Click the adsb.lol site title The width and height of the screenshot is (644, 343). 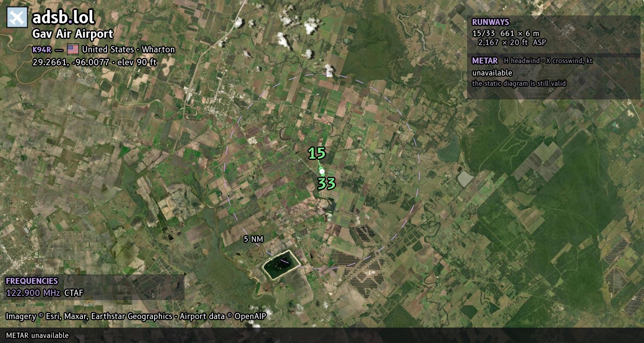click(x=63, y=17)
